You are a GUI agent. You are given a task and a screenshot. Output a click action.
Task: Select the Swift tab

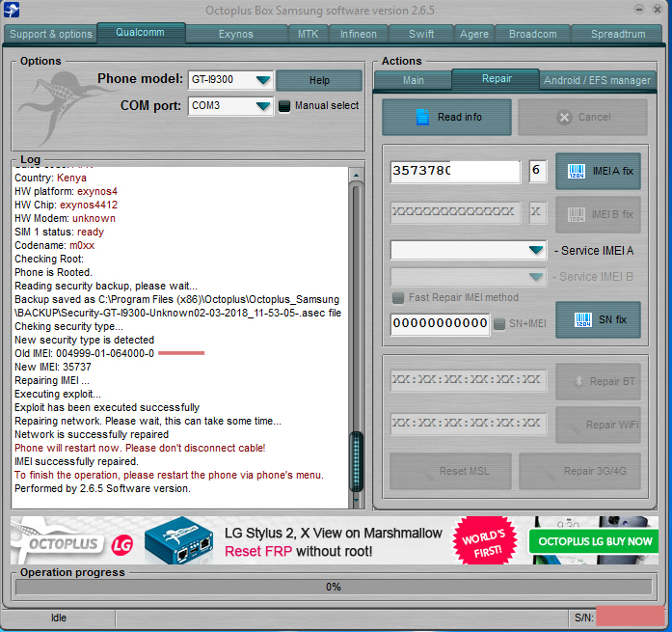click(421, 34)
